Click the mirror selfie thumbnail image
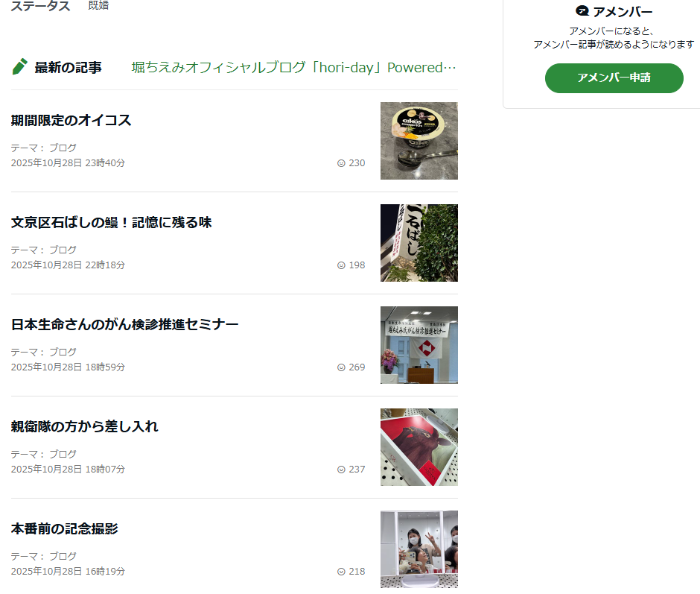 point(419,549)
